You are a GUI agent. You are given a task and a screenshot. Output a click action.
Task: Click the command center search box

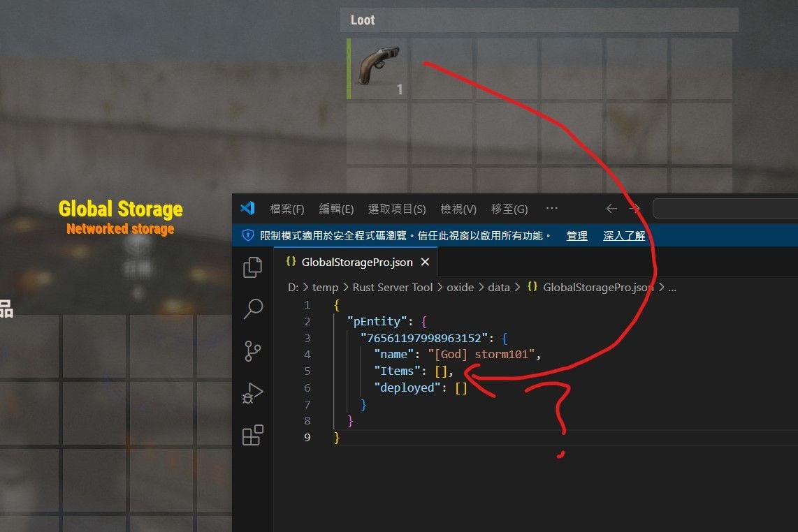coord(725,209)
